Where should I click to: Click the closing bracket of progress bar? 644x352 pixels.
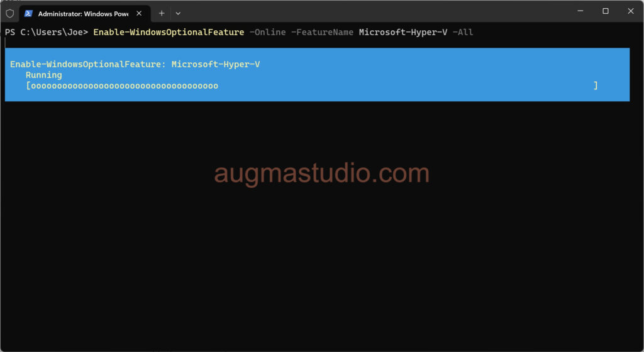pyautogui.click(x=596, y=86)
